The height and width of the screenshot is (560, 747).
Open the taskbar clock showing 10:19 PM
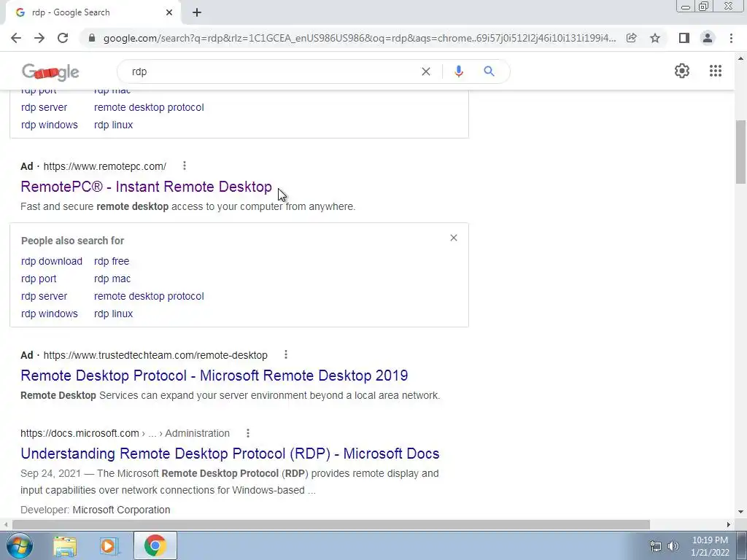tap(710, 546)
